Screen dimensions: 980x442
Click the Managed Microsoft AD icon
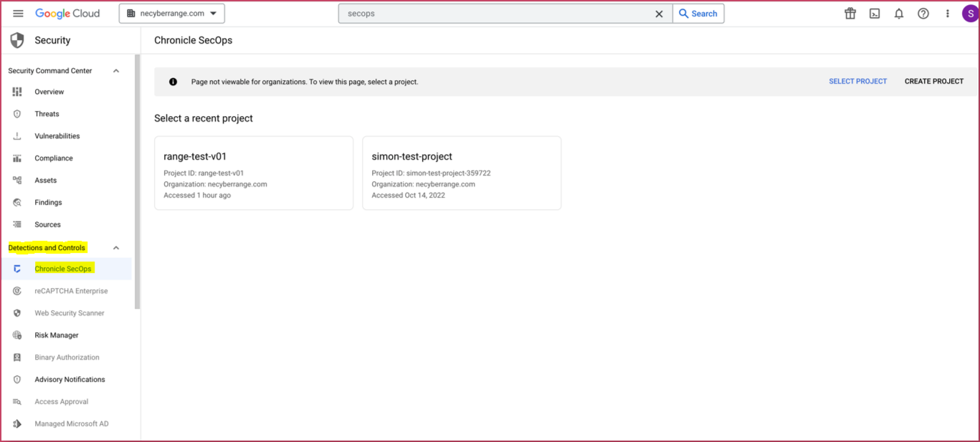(17, 424)
